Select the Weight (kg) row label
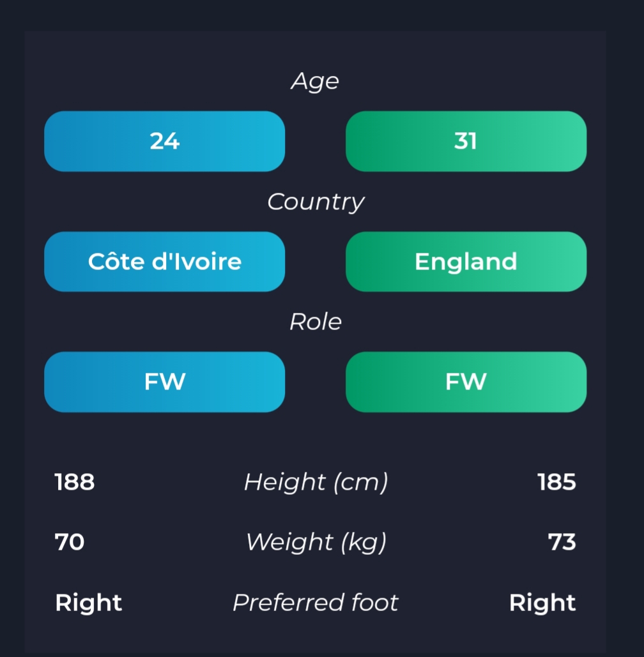Image resolution: width=644 pixels, height=657 pixels. [316, 542]
